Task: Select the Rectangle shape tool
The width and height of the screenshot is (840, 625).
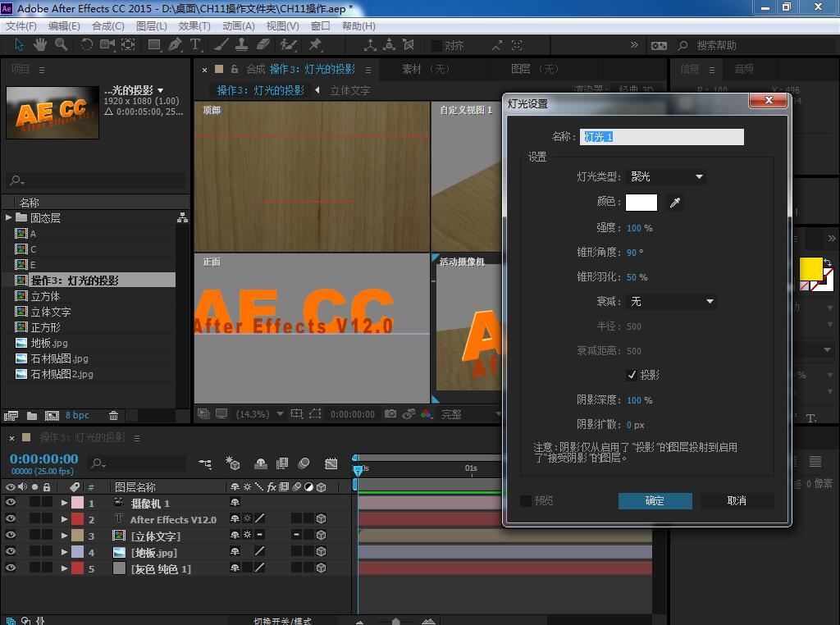Action: pos(154,45)
